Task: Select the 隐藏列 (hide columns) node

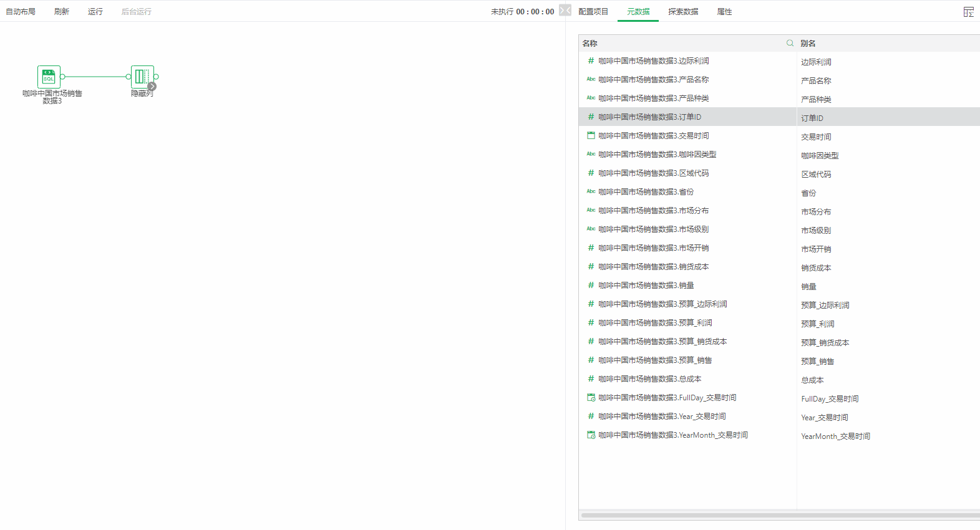Action: point(142,77)
